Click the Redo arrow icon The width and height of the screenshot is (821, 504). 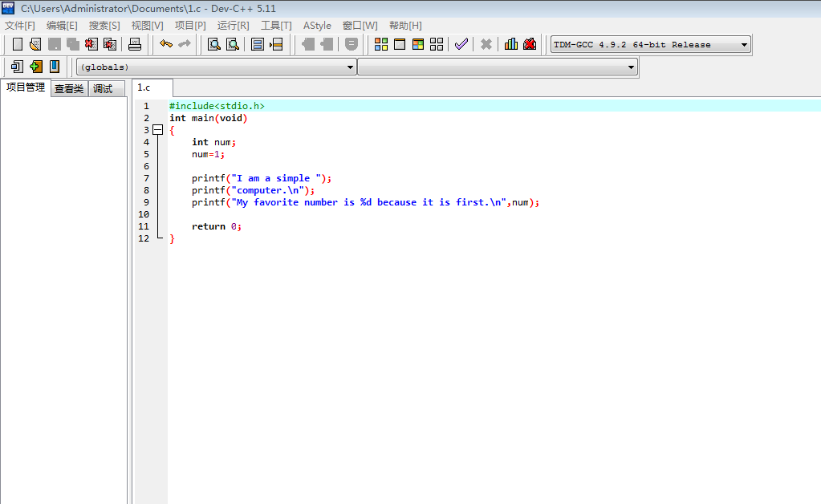(x=185, y=44)
